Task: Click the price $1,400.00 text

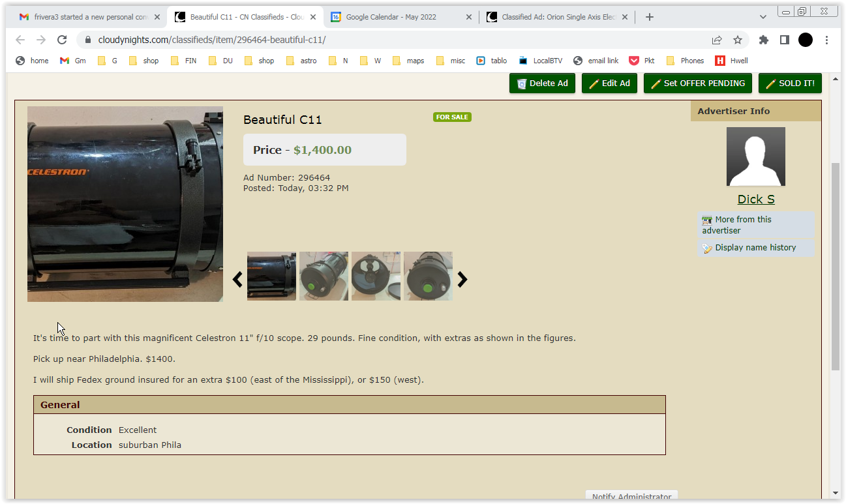Action: pyautogui.click(x=322, y=150)
